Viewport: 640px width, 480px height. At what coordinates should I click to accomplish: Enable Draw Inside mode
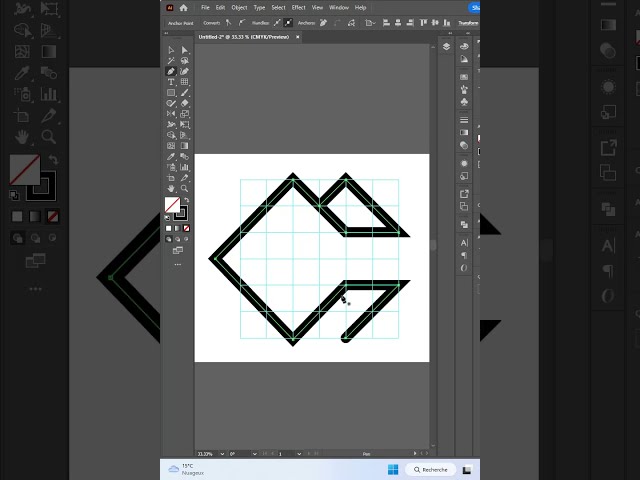pos(187,239)
